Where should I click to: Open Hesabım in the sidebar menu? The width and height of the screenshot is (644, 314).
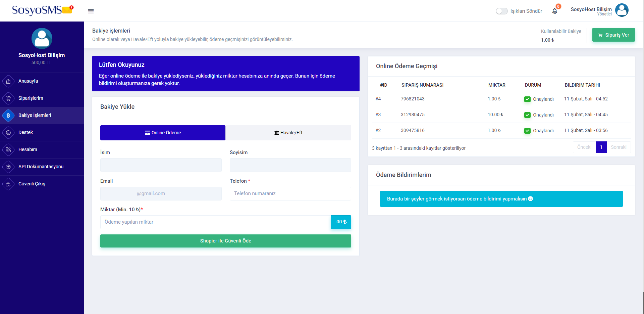[x=28, y=149]
